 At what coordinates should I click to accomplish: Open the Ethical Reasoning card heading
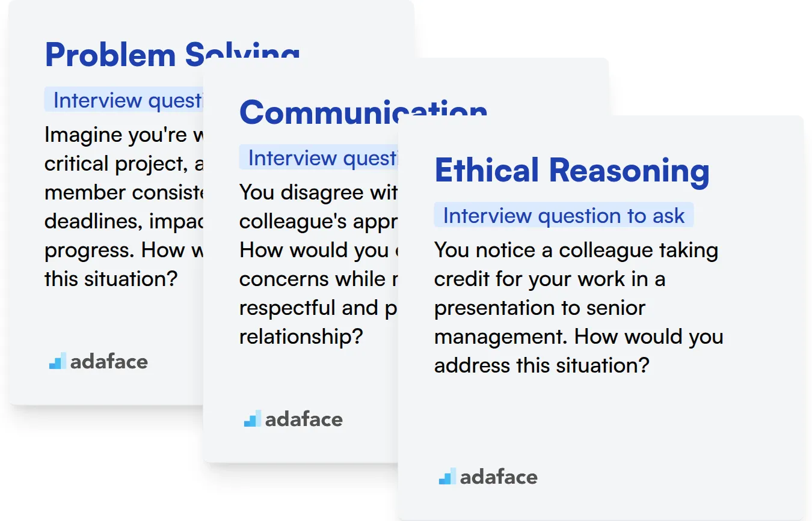[x=572, y=170]
